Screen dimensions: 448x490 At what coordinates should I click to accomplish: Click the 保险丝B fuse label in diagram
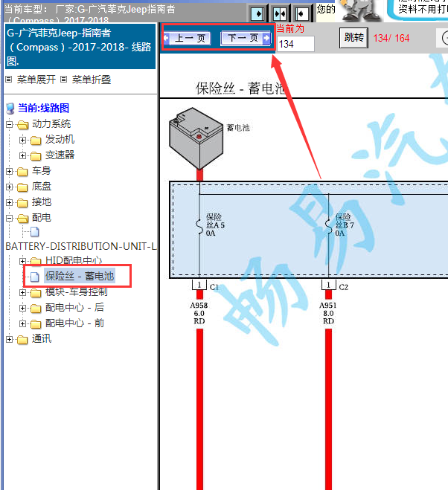(x=345, y=225)
